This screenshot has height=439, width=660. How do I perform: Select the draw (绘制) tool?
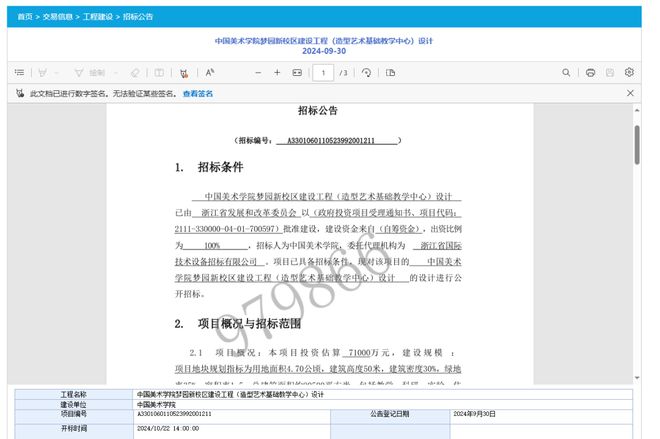click(90, 73)
